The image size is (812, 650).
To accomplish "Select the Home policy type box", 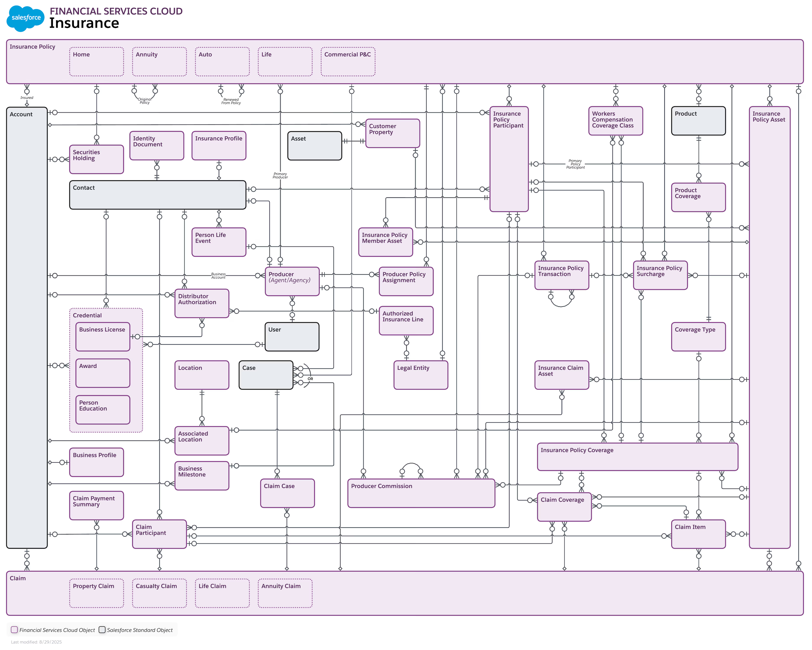I will click(96, 62).
